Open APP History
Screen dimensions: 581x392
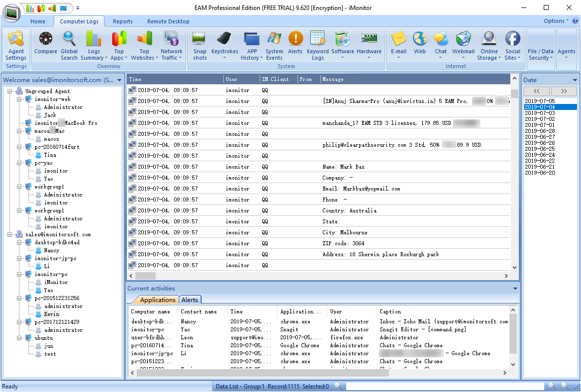252,46
